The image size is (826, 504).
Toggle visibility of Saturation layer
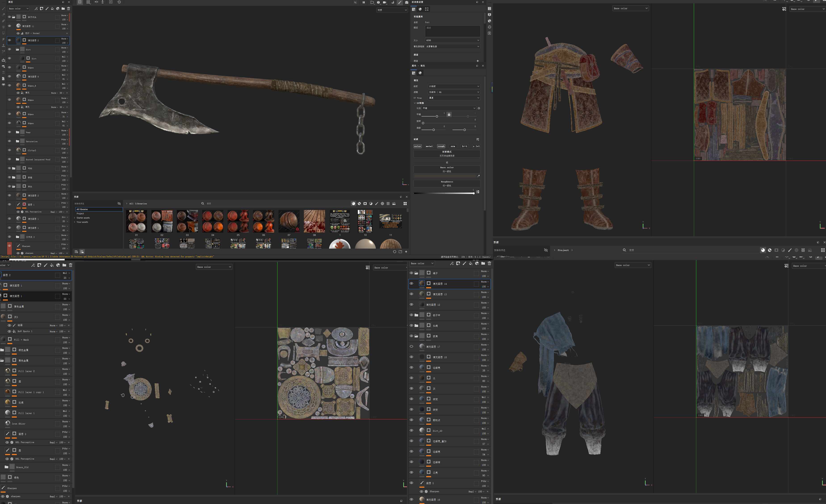(9, 141)
